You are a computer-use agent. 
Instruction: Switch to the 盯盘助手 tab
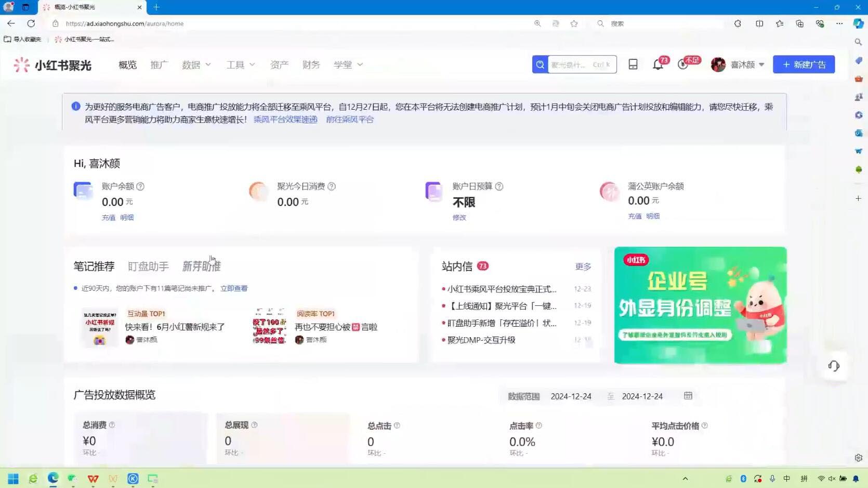coord(148,266)
